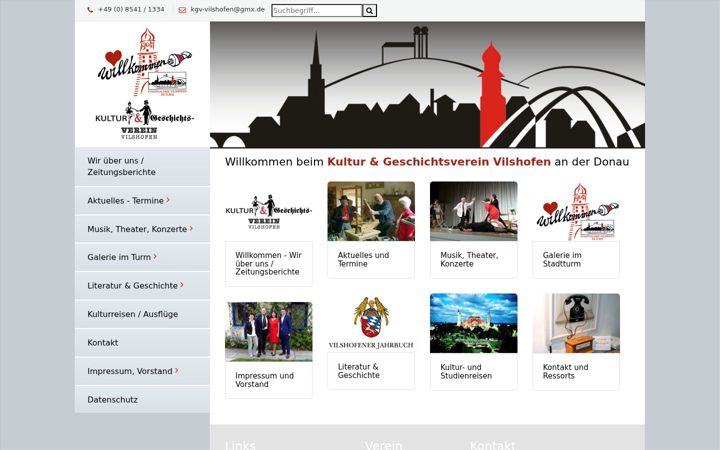720x450 pixels.
Task: Click Willkommen tower logo above Galerie
Action: pyautogui.click(x=577, y=212)
